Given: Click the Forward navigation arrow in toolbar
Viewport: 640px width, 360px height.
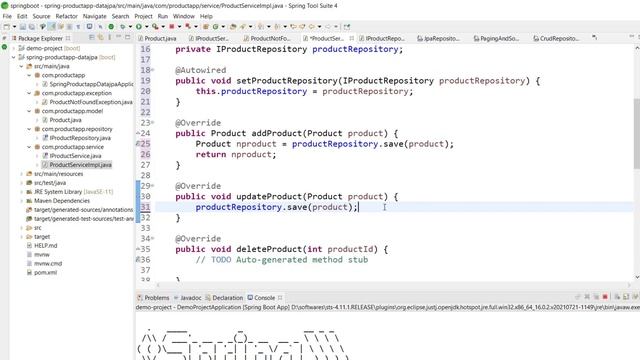Looking at the screenshot, I should point(328,27).
